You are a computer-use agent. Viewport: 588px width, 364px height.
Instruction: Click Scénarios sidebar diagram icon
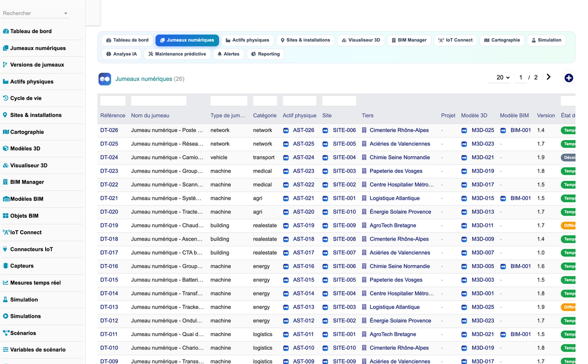click(x=6, y=333)
